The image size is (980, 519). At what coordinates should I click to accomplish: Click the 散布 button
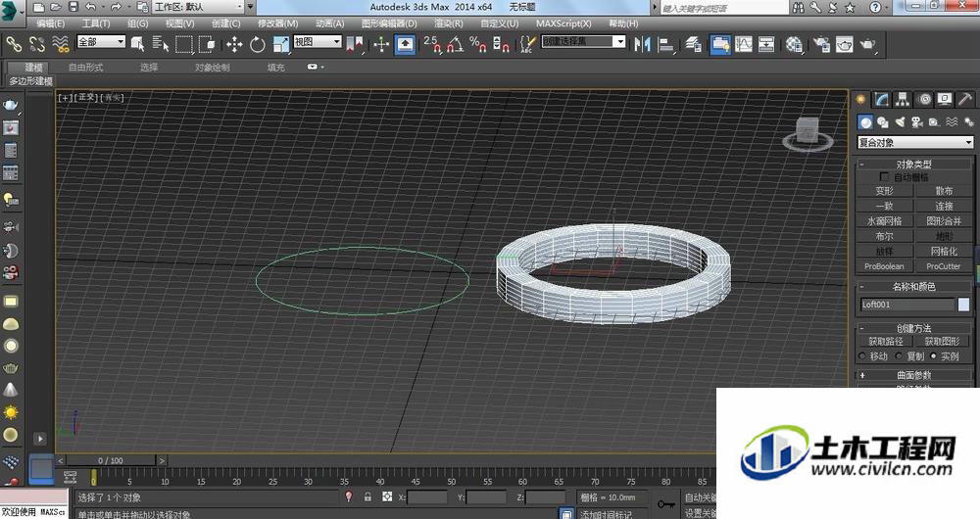click(944, 191)
